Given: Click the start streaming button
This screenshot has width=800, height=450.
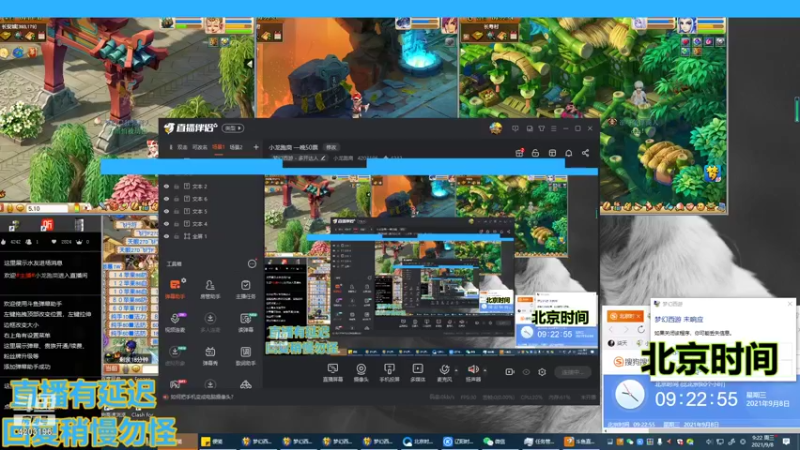Looking at the screenshot, I should pos(572,372).
